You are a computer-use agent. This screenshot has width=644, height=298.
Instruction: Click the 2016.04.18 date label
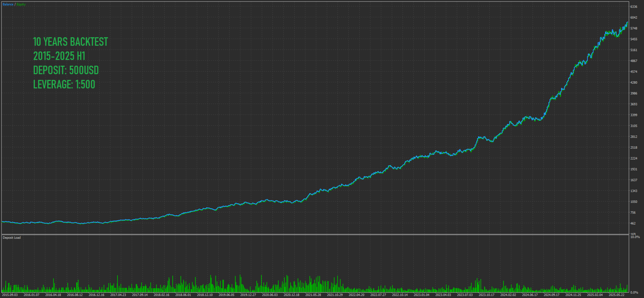[x=53, y=295]
